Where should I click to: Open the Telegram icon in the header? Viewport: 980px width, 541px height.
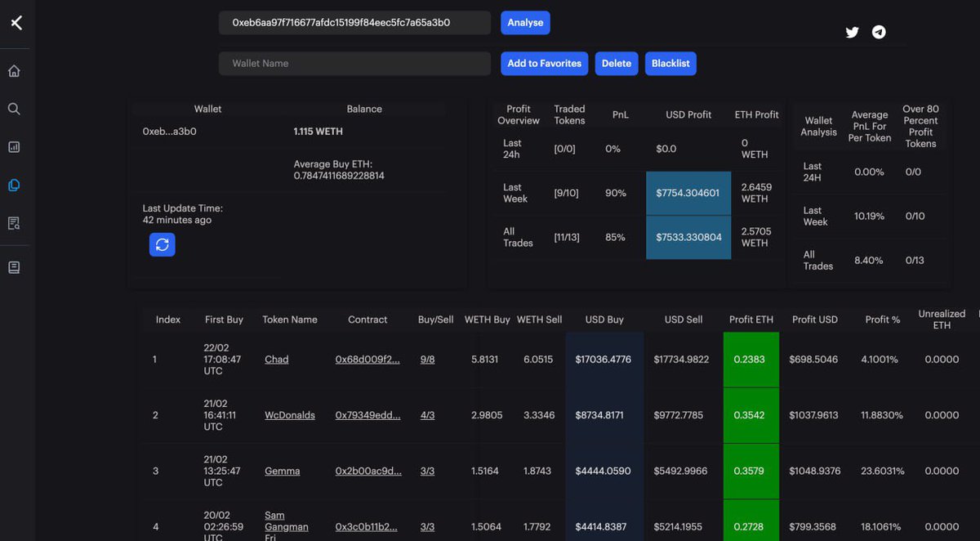879,32
